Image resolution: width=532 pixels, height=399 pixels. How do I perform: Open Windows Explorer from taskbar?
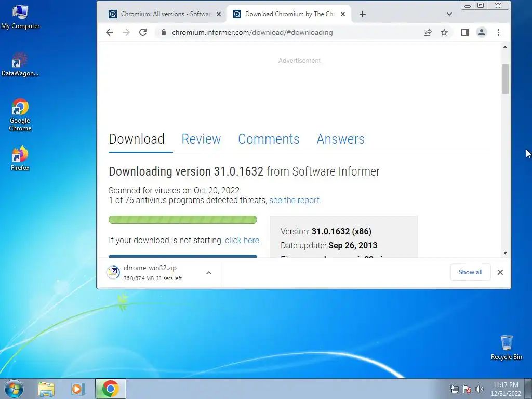[x=46, y=389]
